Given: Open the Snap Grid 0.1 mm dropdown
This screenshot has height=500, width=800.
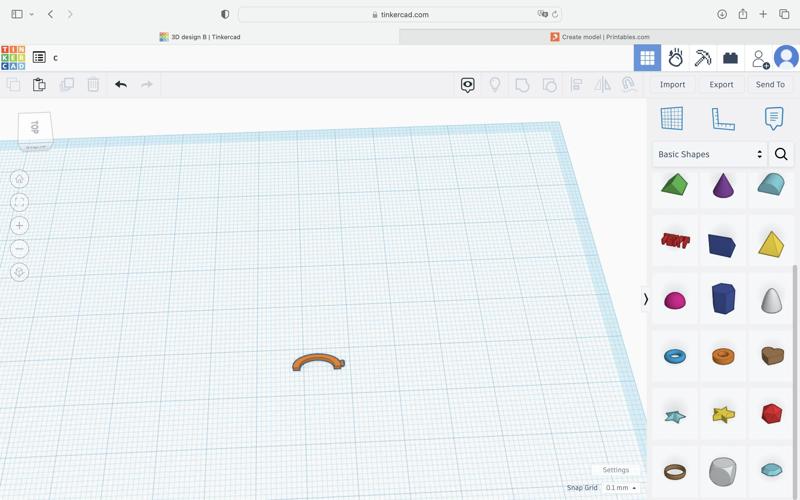Looking at the screenshot, I should point(620,488).
